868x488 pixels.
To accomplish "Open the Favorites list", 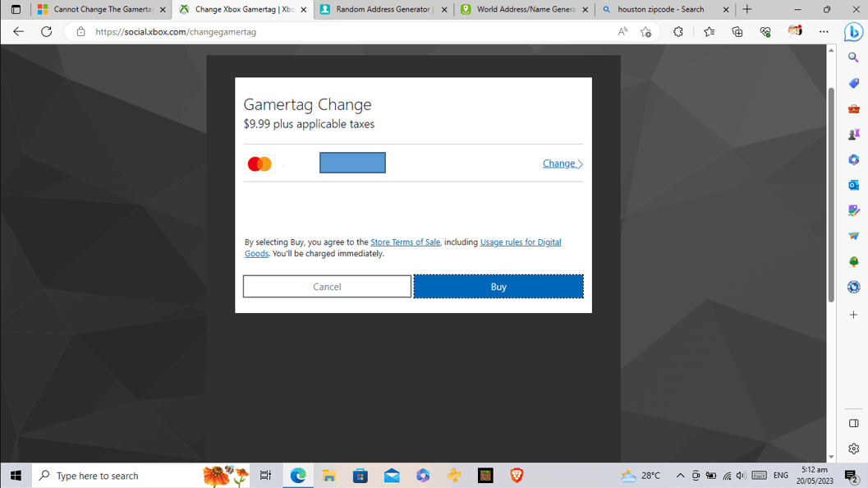I will click(710, 31).
